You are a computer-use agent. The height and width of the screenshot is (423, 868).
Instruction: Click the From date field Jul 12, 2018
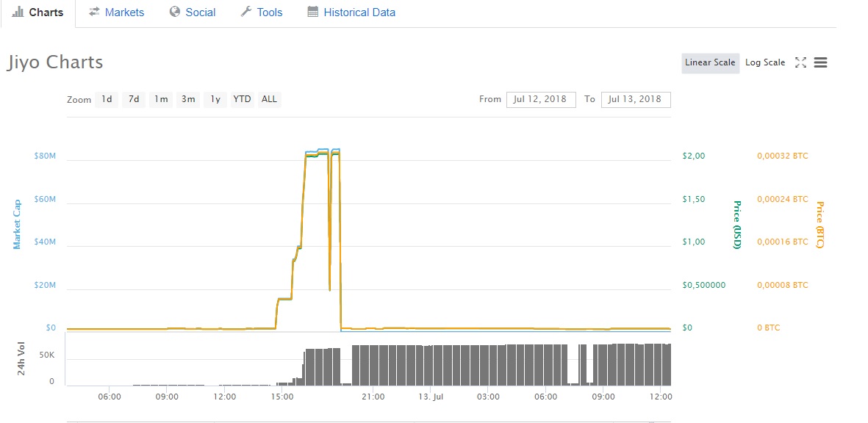pyautogui.click(x=541, y=100)
